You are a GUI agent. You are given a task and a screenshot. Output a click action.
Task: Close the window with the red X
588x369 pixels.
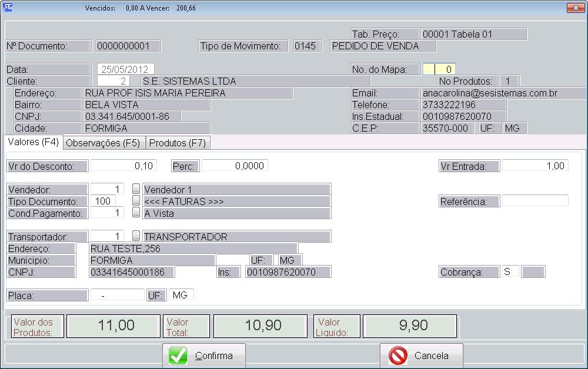click(574, 8)
